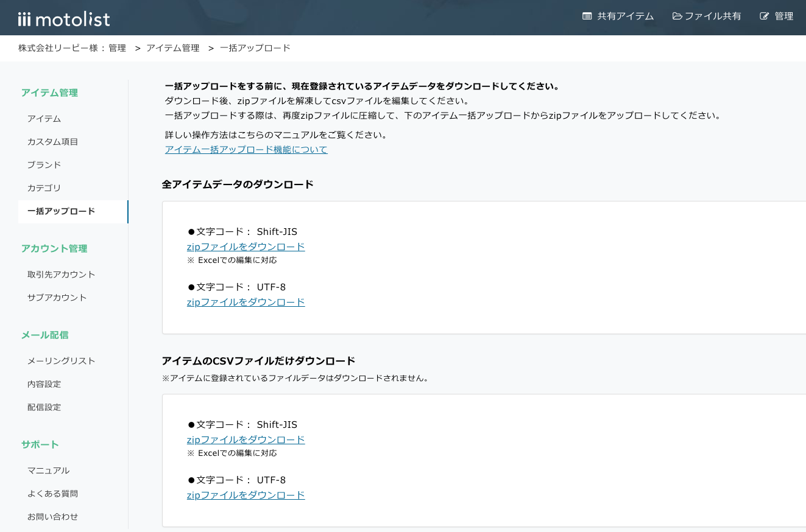Click the note about file data not downloaded
Viewport: 806px width, 532px height.
pyautogui.click(x=297, y=378)
